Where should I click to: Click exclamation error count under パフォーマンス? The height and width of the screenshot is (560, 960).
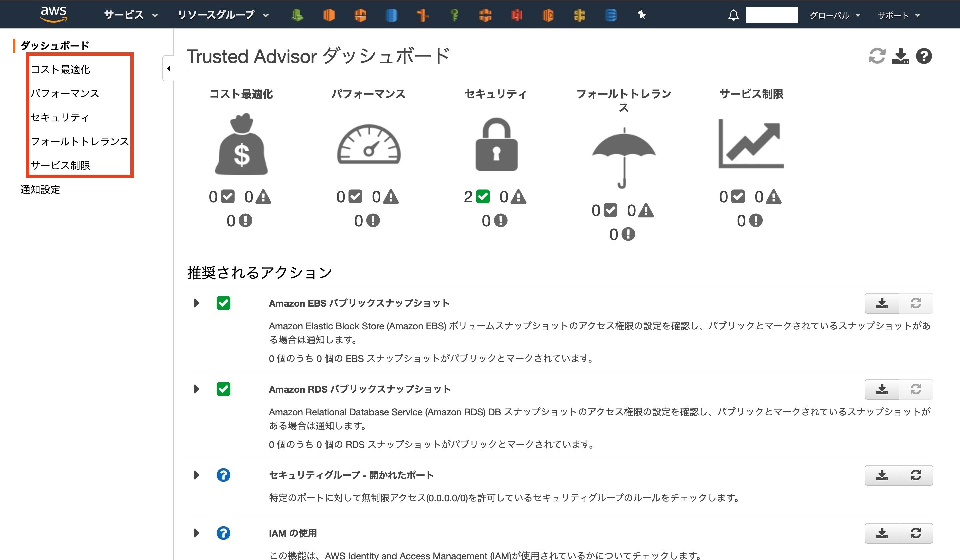point(367,221)
